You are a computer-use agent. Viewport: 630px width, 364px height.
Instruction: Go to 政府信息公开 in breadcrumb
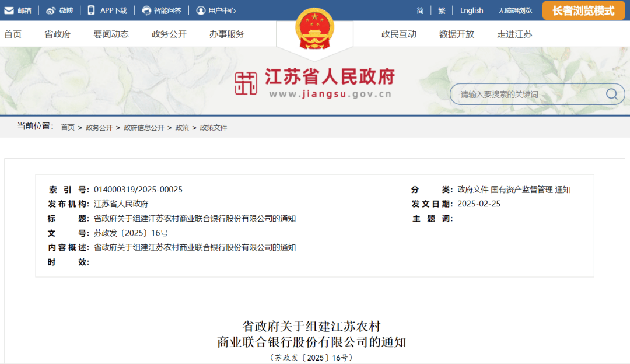click(143, 128)
